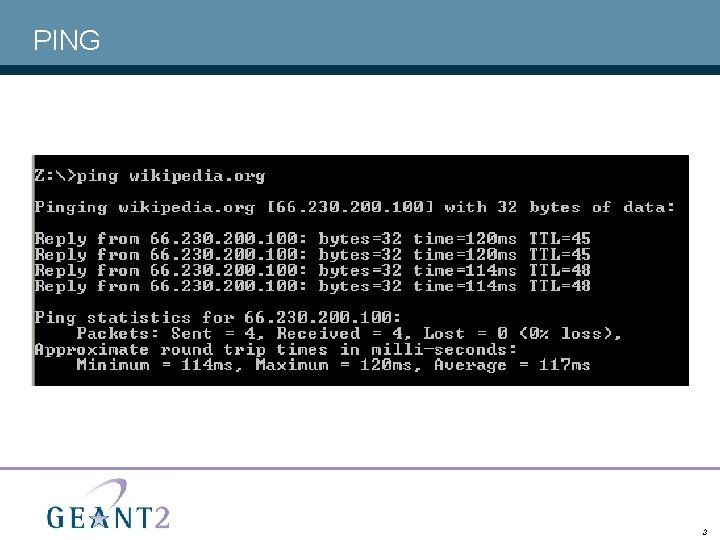Click the 'Ping statistics for' line
Viewport: 720px width, 540px height.
click(x=218, y=317)
